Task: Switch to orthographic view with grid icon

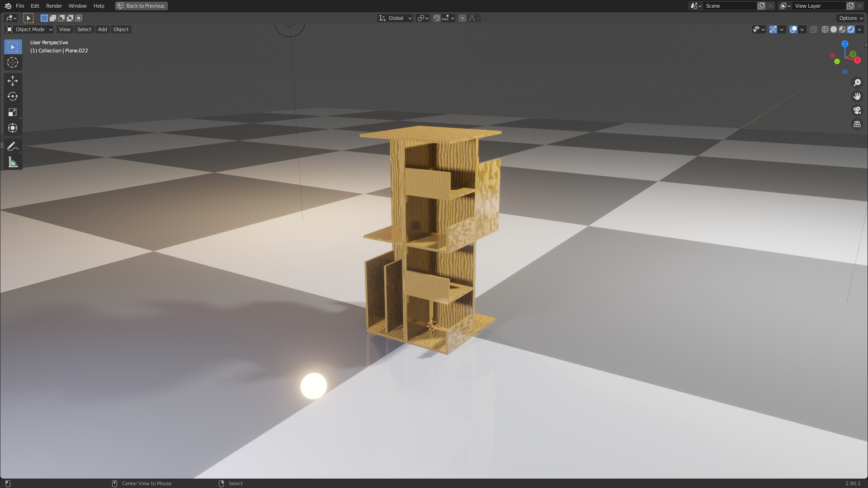Action: [x=857, y=124]
